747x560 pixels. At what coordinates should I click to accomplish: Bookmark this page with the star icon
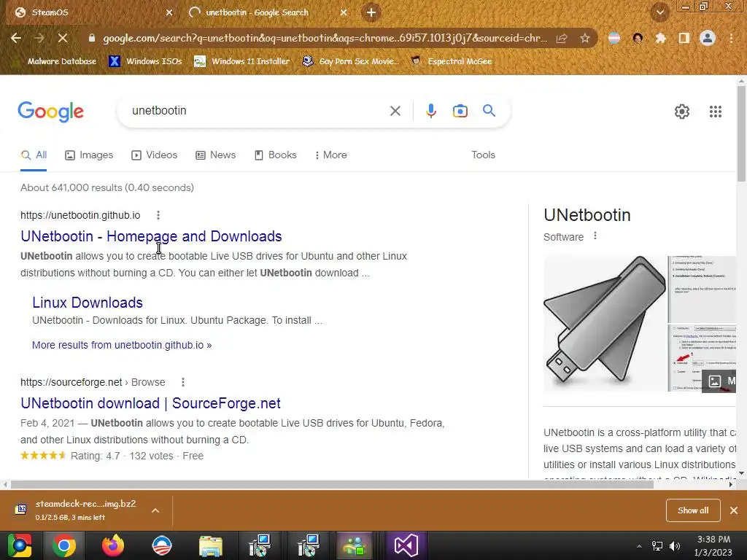(585, 38)
